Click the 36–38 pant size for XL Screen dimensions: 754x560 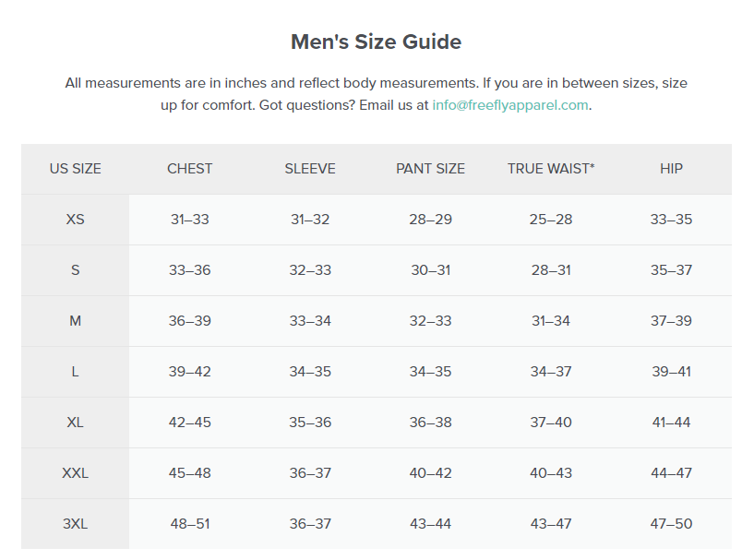(430, 423)
